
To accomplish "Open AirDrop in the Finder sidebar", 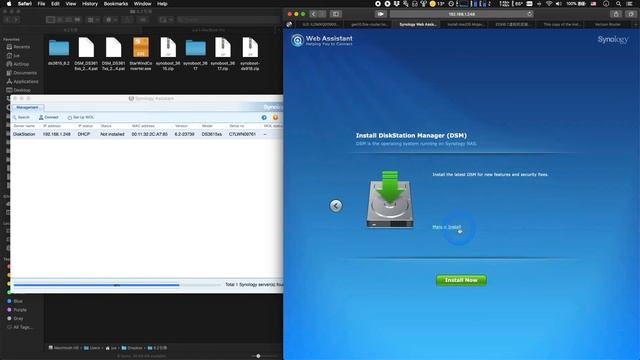I will click(x=18, y=64).
